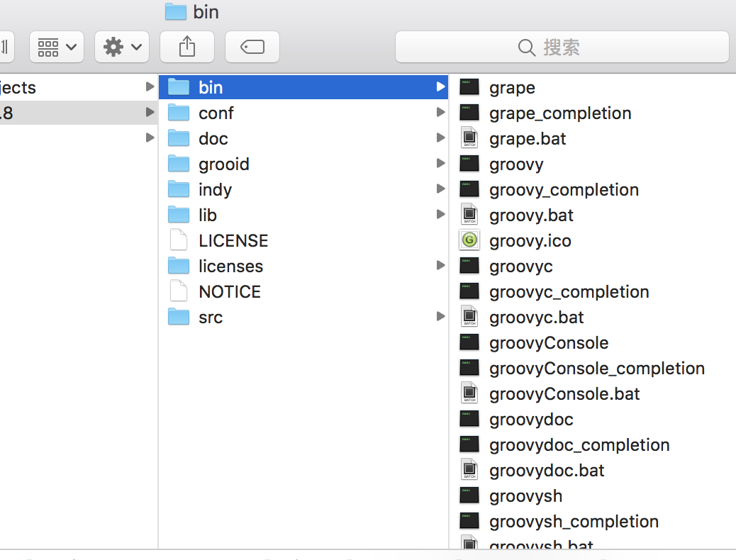Select the grape.bat batch file icon
Screen dimensions: 736x560
(469, 138)
